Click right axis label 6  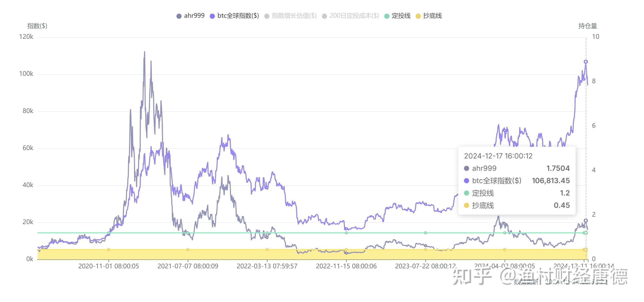(x=594, y=126)
